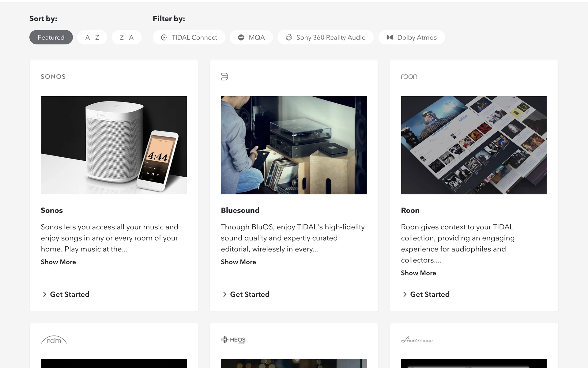This screenshot has height=368, width=588.
Task: Click Get Started under Sonos
Action: point(69,294)
